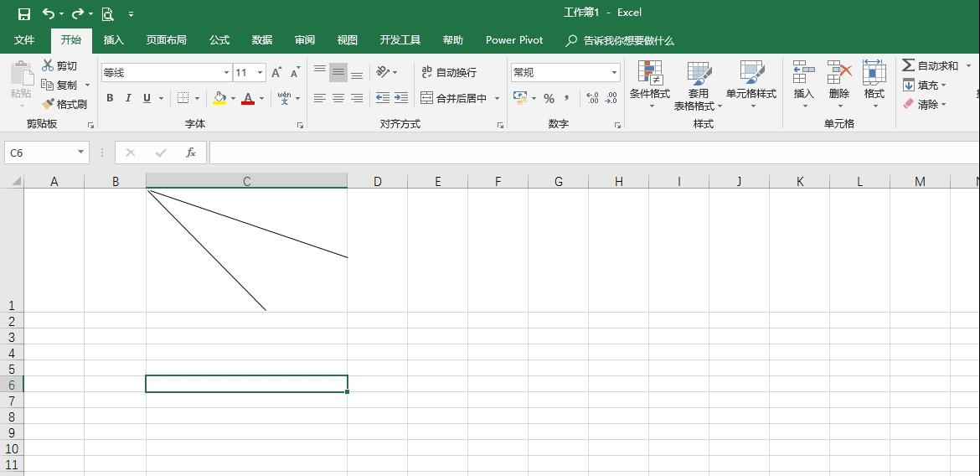Switch to the 公式 ribbon tab
Screen dimensions: 980x476
point(219,40)
